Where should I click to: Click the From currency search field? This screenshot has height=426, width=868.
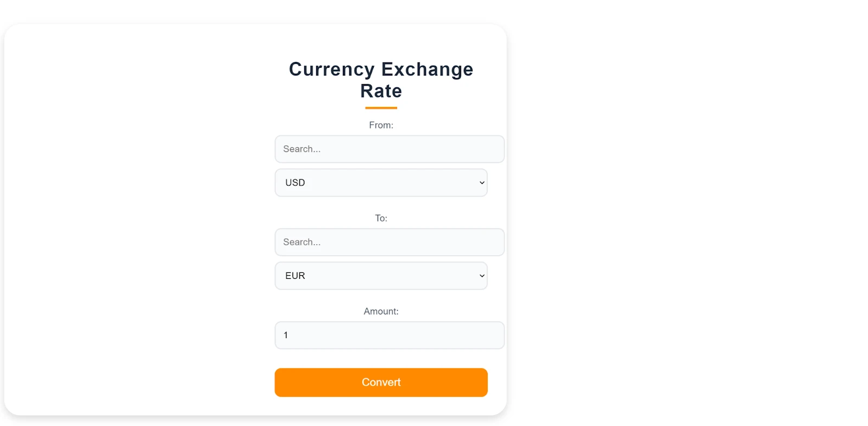pyautogui.click(x=389, y=149)
